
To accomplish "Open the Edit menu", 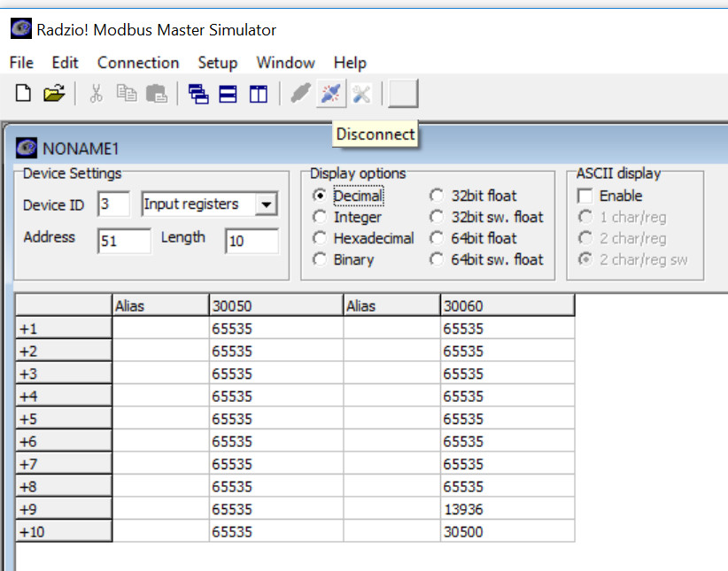I will pyautogui.click(x=65, y=63).
